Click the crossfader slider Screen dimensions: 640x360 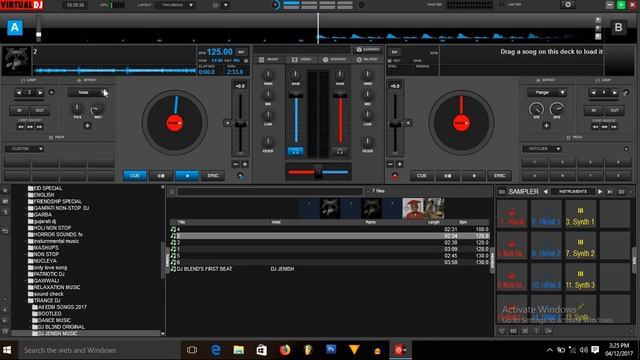pyautogui.click(x=318, y=172)
